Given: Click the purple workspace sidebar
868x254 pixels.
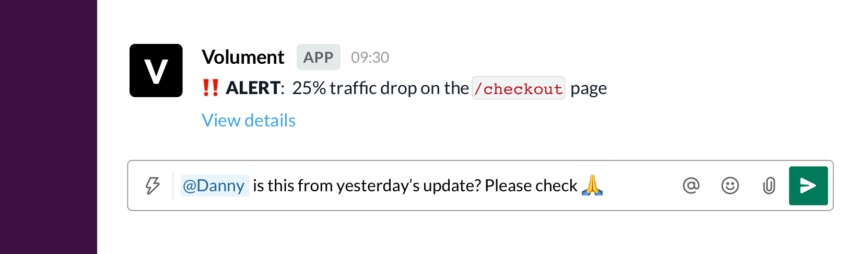Looking at the screenshot, I should 48,127.
